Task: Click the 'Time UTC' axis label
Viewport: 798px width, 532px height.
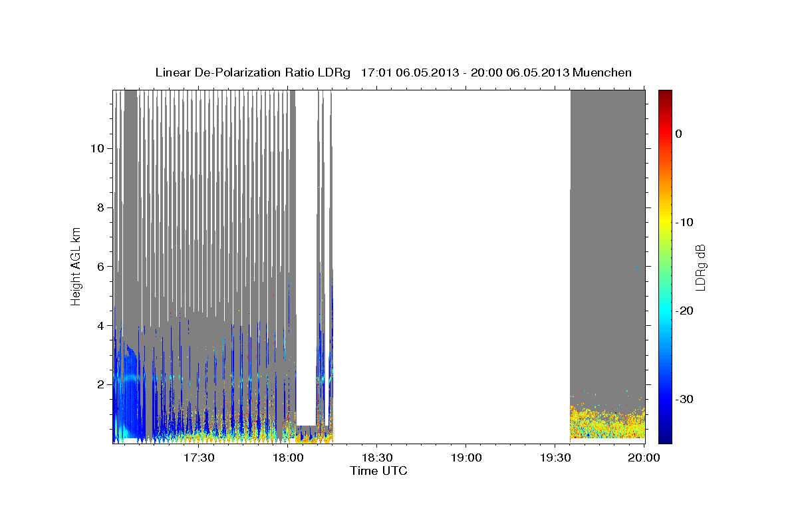Action: click(x=378, y=471)
